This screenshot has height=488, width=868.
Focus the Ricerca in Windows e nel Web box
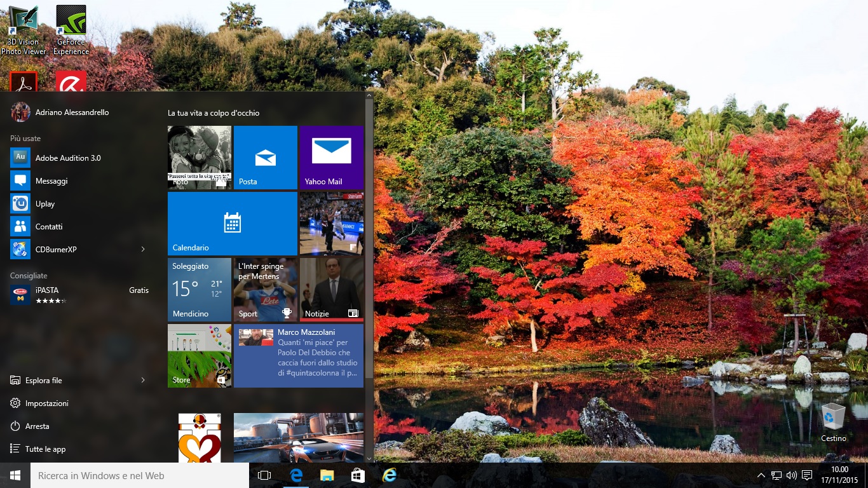pyautogui.click(x=140, y=475)
